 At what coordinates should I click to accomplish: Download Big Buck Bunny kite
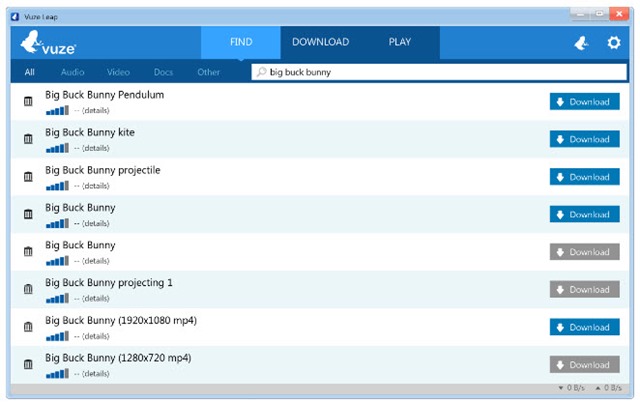coord(584,139)
